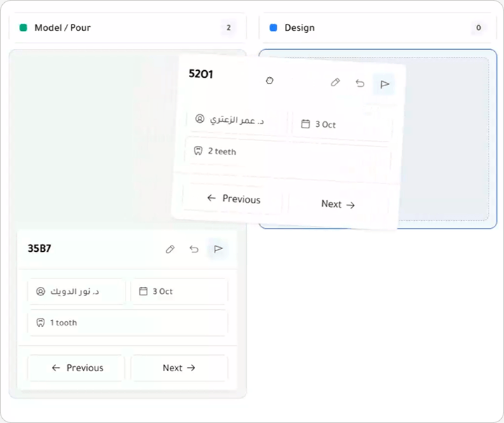This screenshot has height=423, width=504.
Task: Click the blue Design status square
Action: click(x=273, y=27)
